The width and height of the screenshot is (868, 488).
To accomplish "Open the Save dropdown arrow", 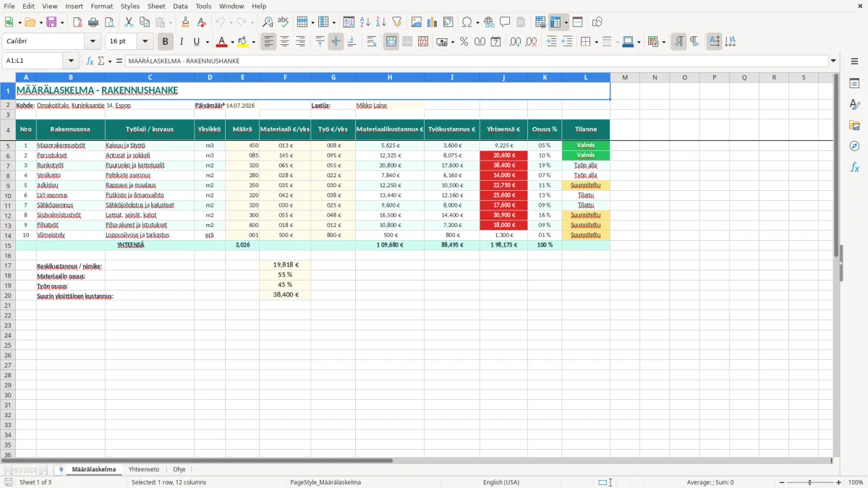I will pyautogui.click(x=62, y=22).
